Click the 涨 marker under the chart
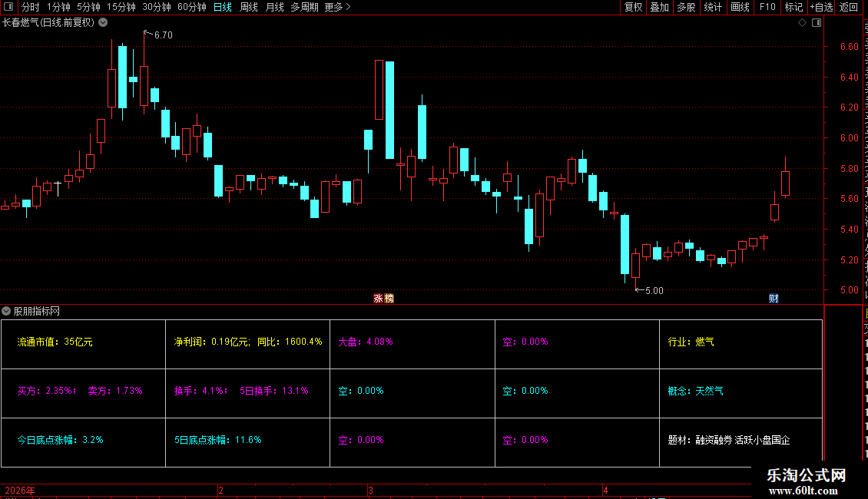The image size is (868, 499). [378, 298]
